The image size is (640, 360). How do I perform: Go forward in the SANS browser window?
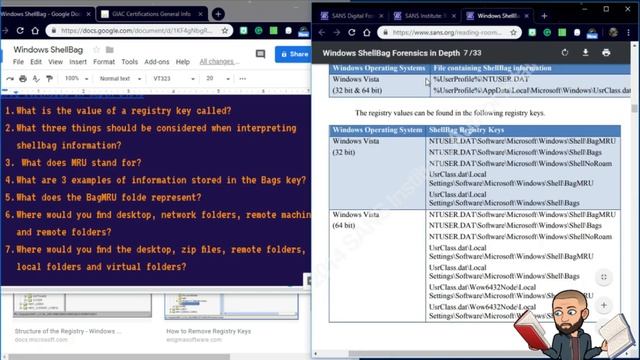(337, 32)
